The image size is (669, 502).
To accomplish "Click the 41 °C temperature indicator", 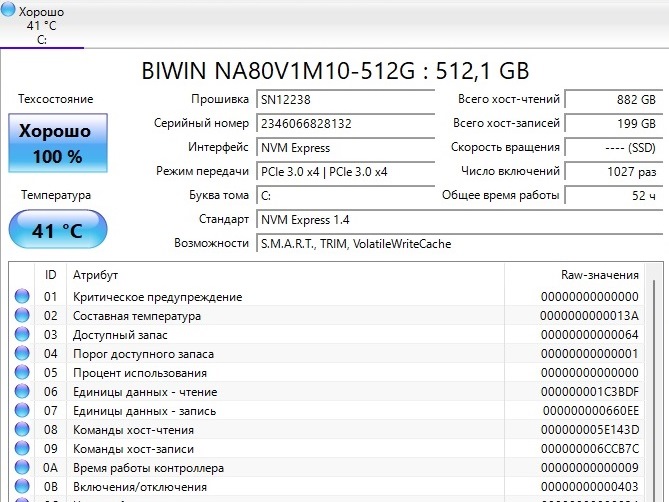I will tap(58, 229).
